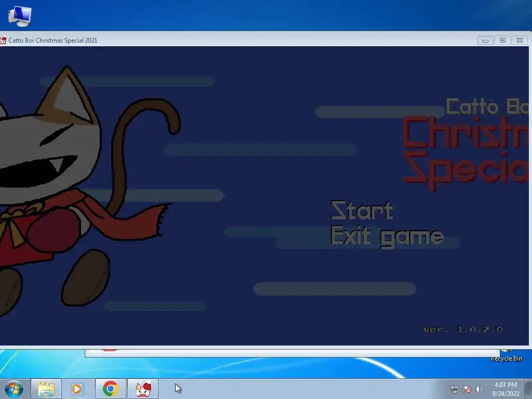Click the window title Catto Boi Christmas Special 2021

[x=53, y=41]
